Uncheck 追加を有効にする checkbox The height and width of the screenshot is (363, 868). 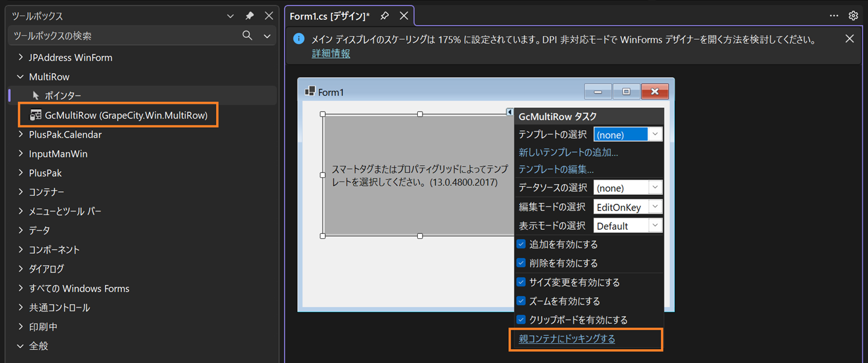(521, 244)
